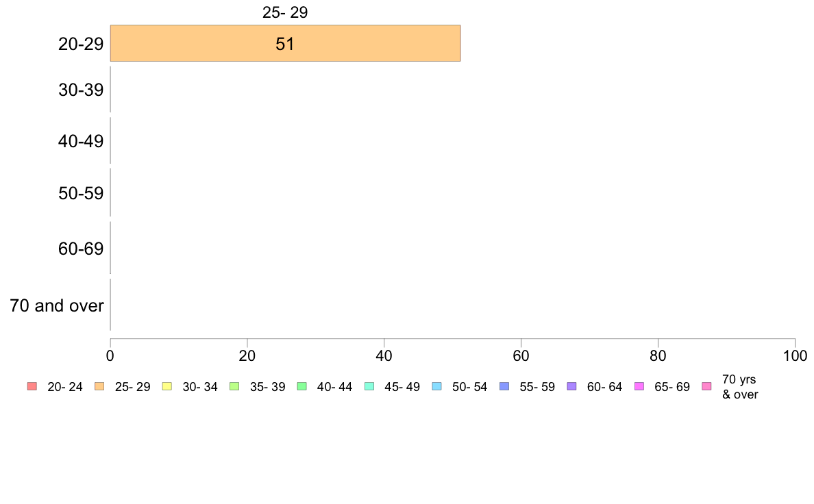Toggle the 40- 44 legend swatch
This screenshot has width=814, height=504.
[x=301, y=386]
